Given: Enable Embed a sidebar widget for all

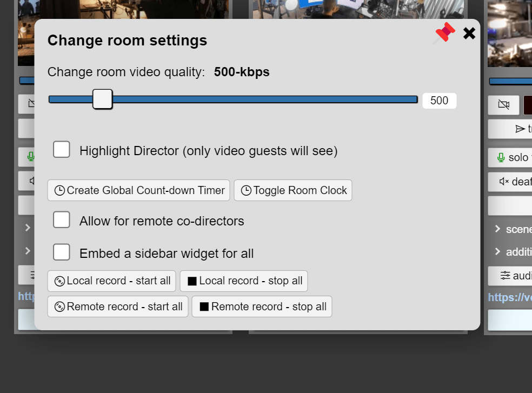Looking at the screenshot, I should [x=62, y=252].
